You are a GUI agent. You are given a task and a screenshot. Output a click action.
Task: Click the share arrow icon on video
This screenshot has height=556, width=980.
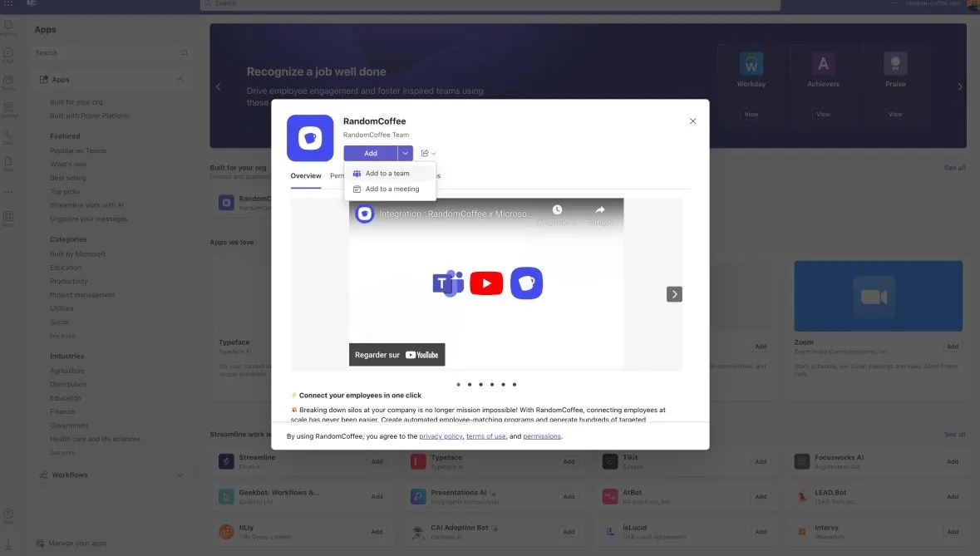coord(600,210)
